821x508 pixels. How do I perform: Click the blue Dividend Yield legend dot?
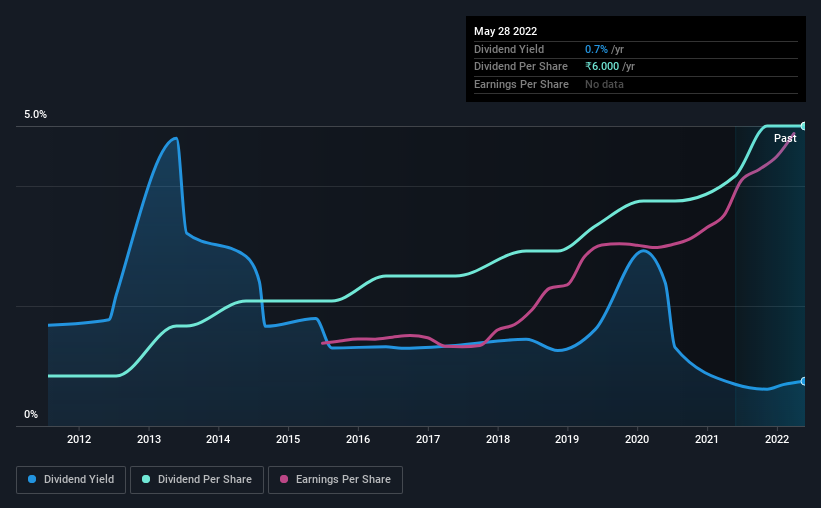coord(32,479)
